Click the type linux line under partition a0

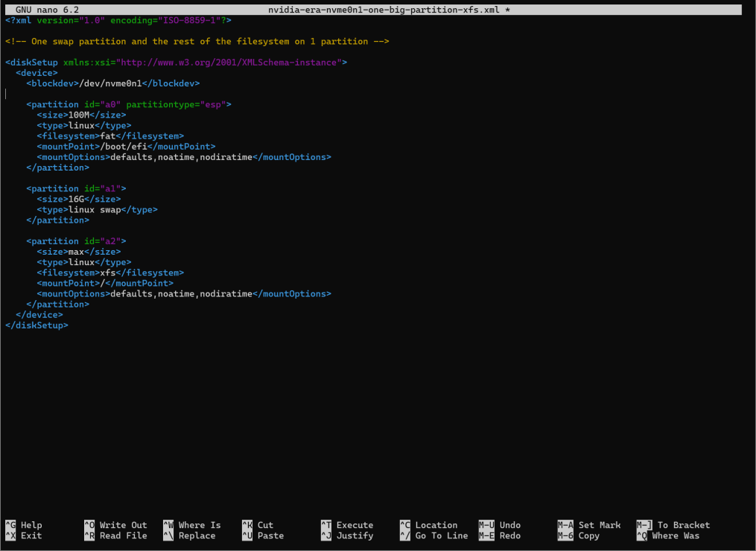tap(84, 125)
